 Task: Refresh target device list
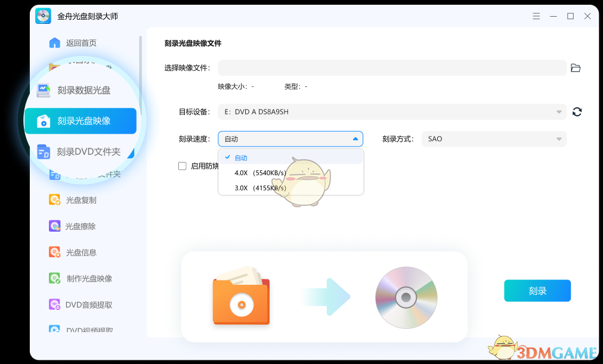click(577, 111)
